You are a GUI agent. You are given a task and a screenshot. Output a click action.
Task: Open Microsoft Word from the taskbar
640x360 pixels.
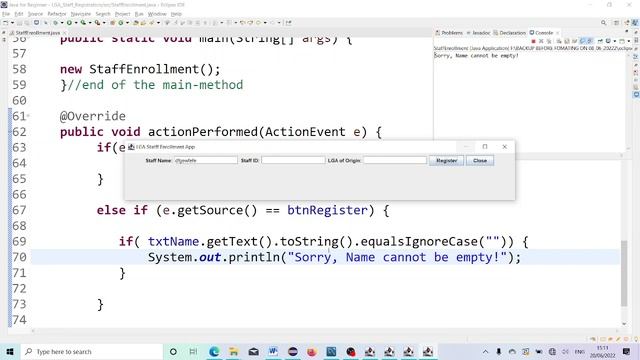point(273,351)
